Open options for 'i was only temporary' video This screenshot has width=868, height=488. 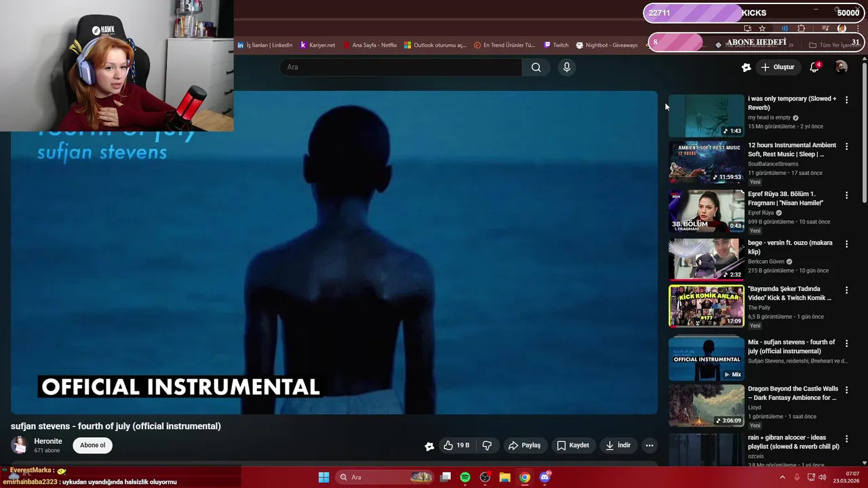tap(846, 100)
